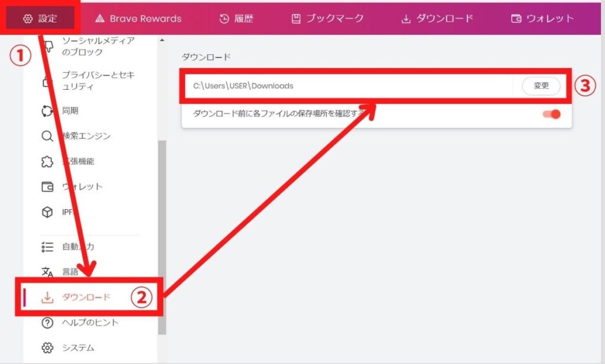Click the wallet icon in the sidebar
The image size is (605, 364).
coord(47,187)
